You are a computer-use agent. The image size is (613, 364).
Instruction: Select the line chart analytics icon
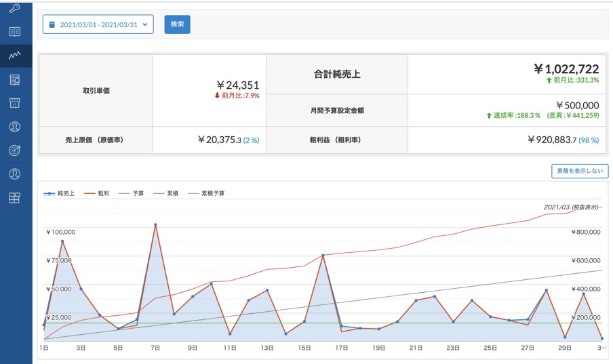point(14,56)
